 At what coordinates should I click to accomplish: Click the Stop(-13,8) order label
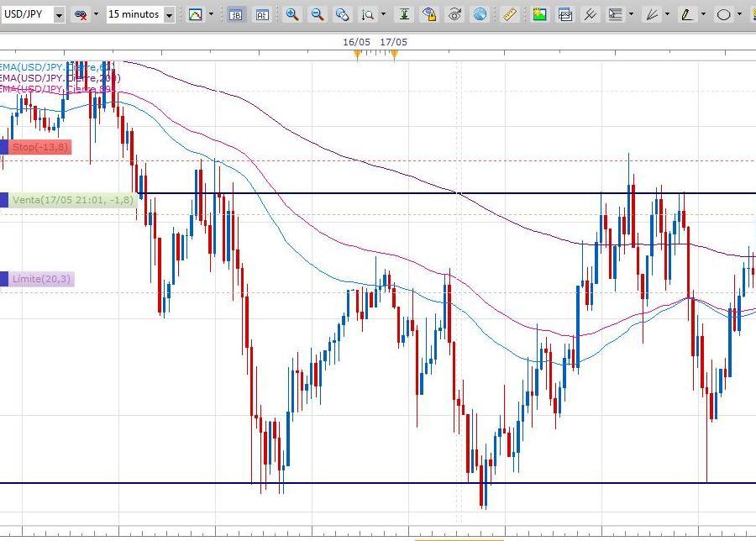(x=40, y=148)
